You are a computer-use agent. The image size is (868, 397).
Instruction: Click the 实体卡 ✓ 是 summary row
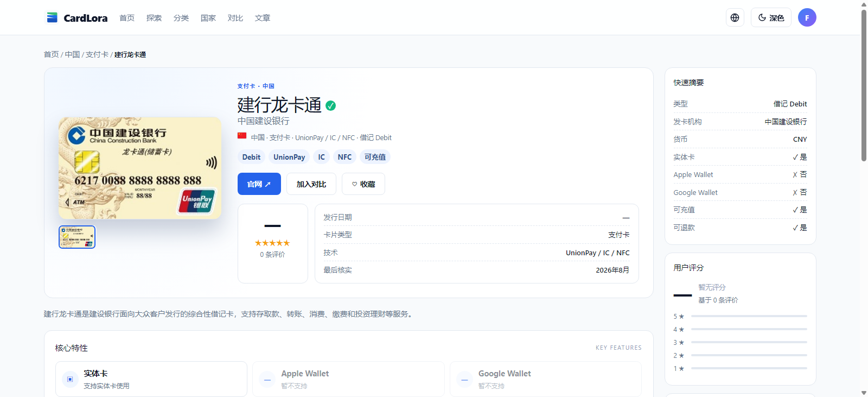point(741,157)
